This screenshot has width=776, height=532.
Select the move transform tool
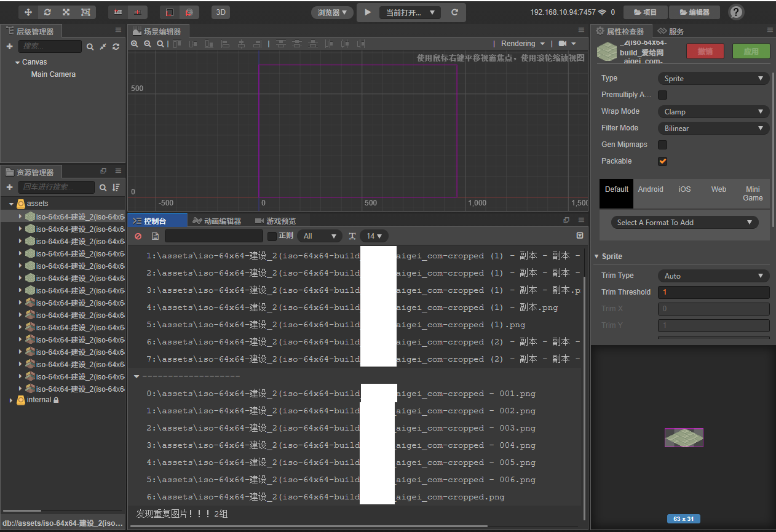[28, 12]
